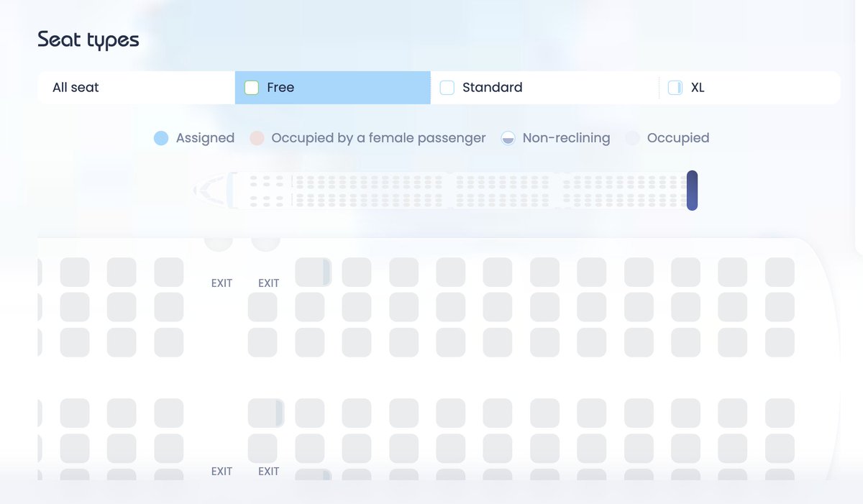The image size is (863, 504).
Task: Click the blue Assigned legend circle
Action: pyautogui.click(x=161, y=138)
